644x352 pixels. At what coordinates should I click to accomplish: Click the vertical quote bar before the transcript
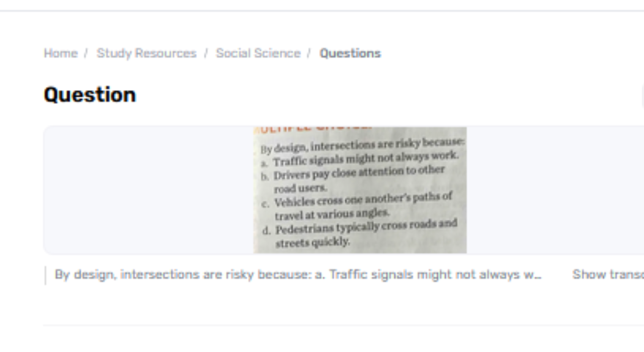click(x=45, y=275)
